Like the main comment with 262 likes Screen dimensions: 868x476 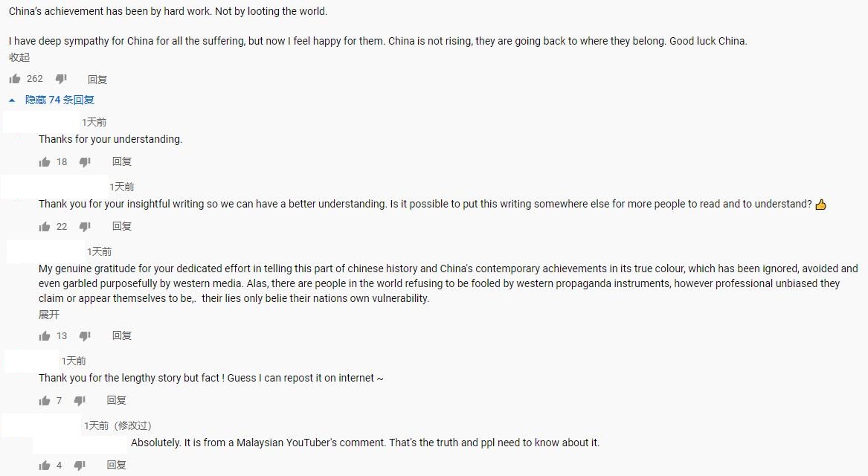click(x=15, y=79)
